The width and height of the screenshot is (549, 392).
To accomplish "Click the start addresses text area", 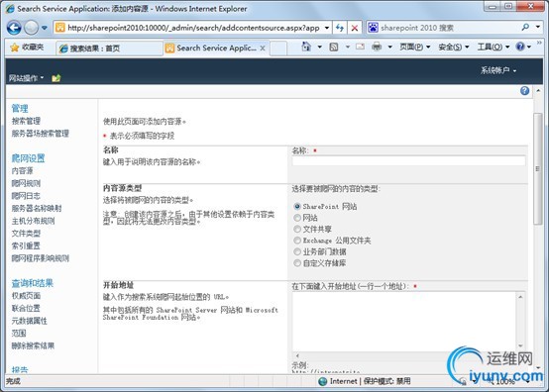I will pyautogui.click(x=404, y=322).
